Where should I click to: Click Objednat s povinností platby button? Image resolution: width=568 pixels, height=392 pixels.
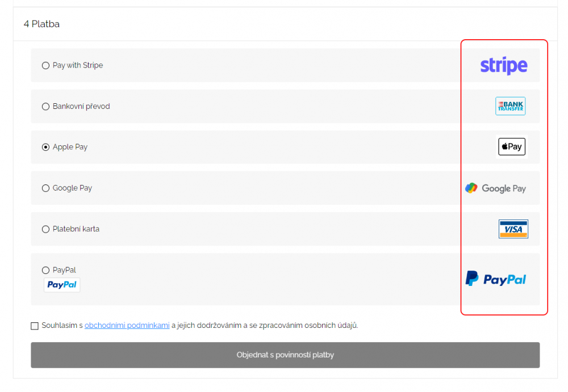point(285,355)
